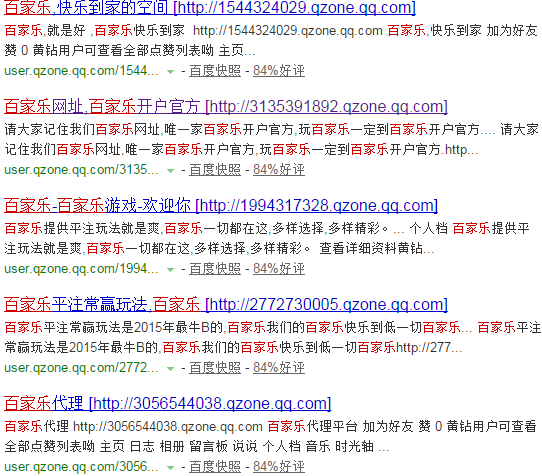Click the snippet 百家乐代理 http://3056544038.qzone.qq.com
Image resolution: width=542 pixels, height=476 pixels.
270,437
